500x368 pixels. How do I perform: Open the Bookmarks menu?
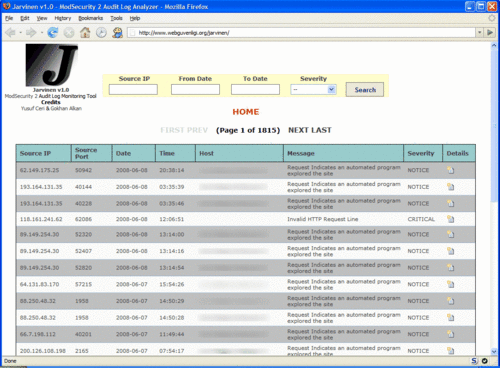coord(91,18)
